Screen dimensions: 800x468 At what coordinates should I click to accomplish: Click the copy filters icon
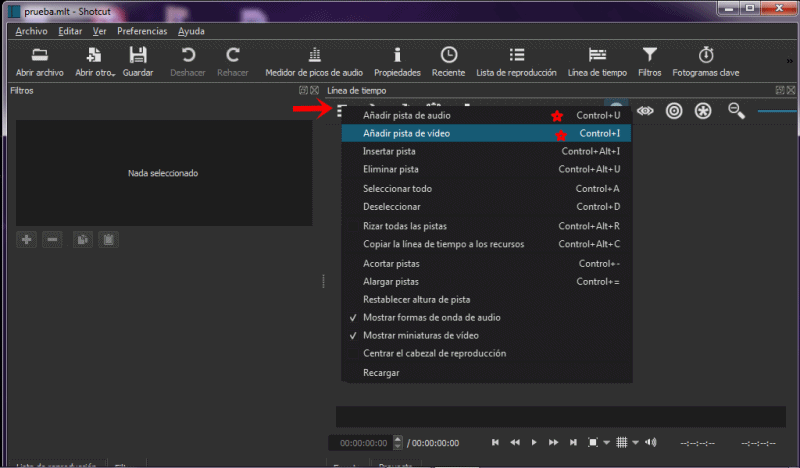[83, 239]
